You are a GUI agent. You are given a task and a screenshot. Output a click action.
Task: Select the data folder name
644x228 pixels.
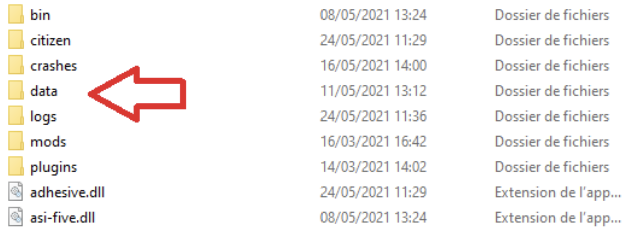[x=44, y=91]
